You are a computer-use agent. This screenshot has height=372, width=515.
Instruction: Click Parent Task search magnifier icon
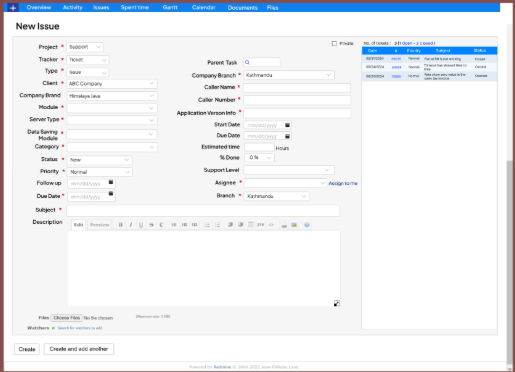(247, 62)
